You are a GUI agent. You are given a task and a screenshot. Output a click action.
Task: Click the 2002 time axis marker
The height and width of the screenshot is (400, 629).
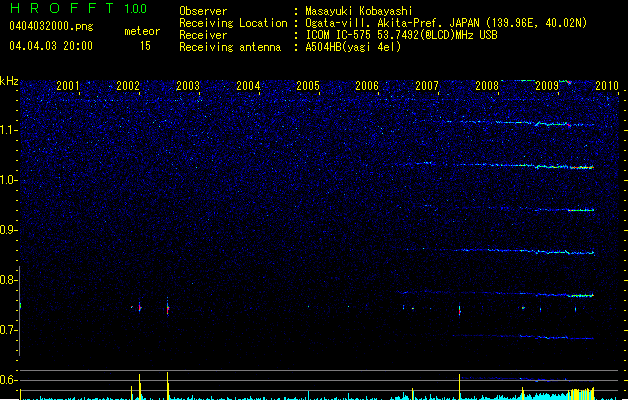point(128,86)
